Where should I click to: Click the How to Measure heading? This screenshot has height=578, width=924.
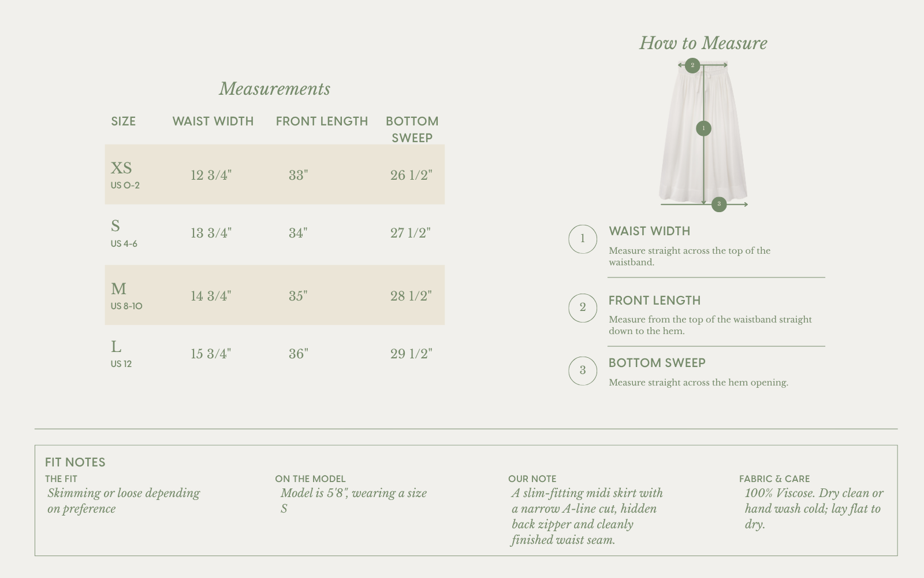(x=703, y=43)
